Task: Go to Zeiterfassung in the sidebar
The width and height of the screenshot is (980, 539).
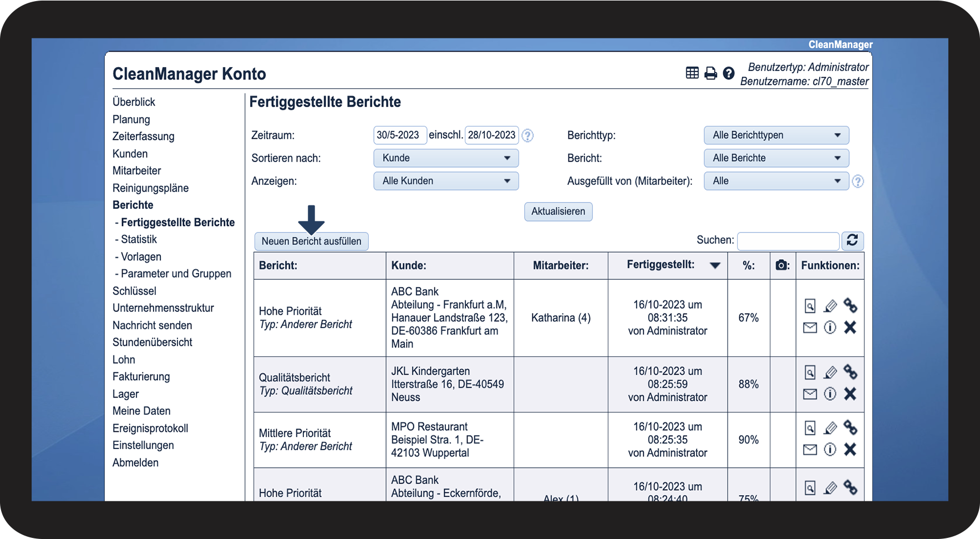Action: click(x=144, y=137)
